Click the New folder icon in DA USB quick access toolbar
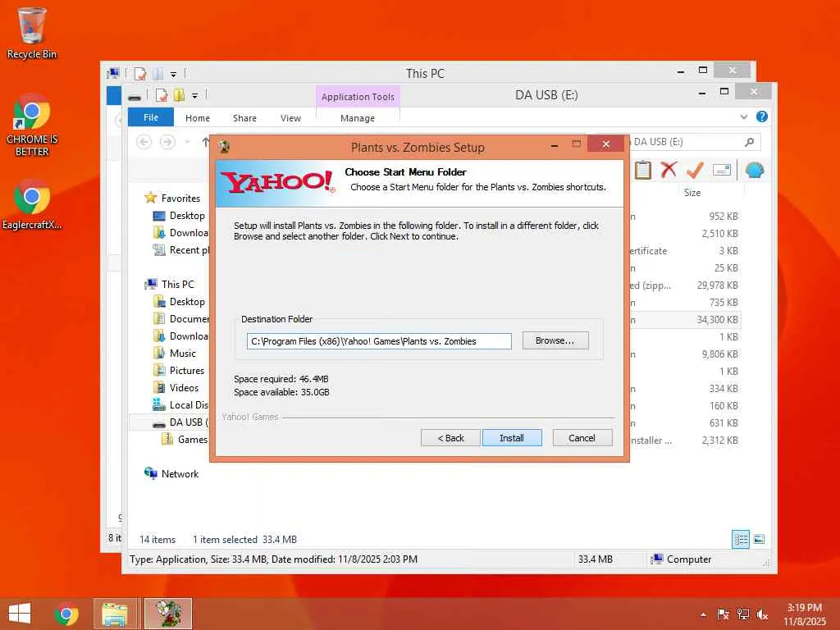Image resolution: width=840 pixels, height=630 pixels. pos(179,95)
